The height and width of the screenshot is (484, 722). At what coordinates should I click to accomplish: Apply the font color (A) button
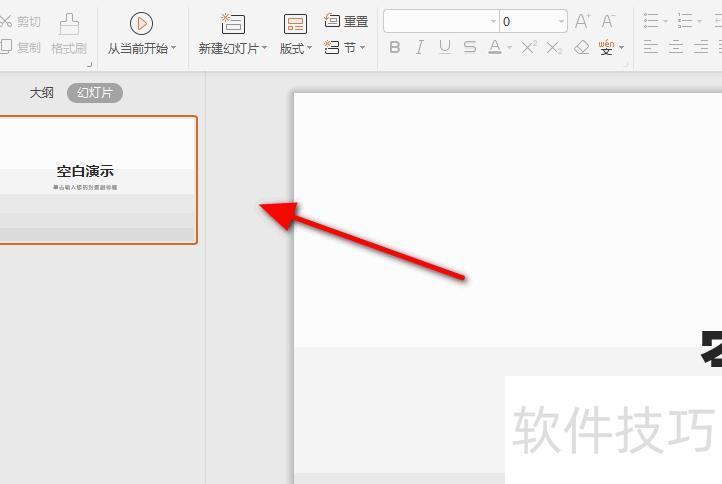[495, 47]
